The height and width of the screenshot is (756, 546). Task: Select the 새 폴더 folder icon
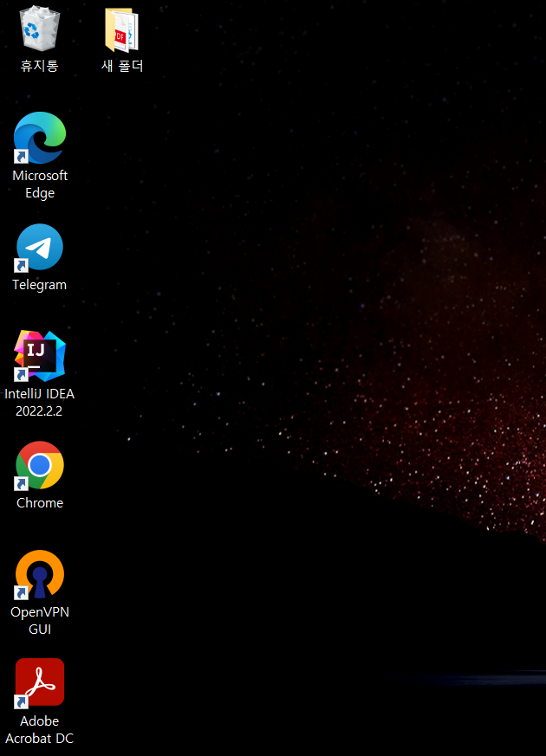tap(122, 30)
